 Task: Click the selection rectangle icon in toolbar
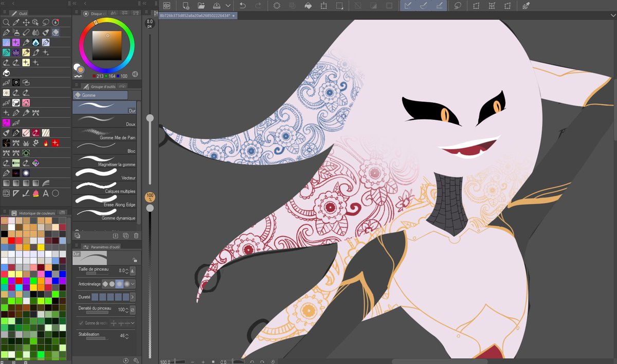(x=339, y=6)
